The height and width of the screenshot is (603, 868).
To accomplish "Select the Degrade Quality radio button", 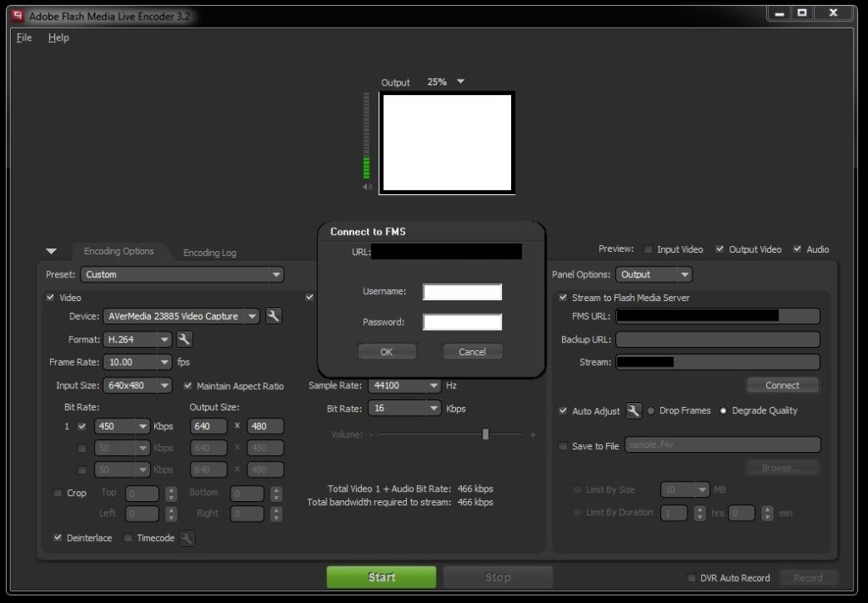I will click(723, 410).
